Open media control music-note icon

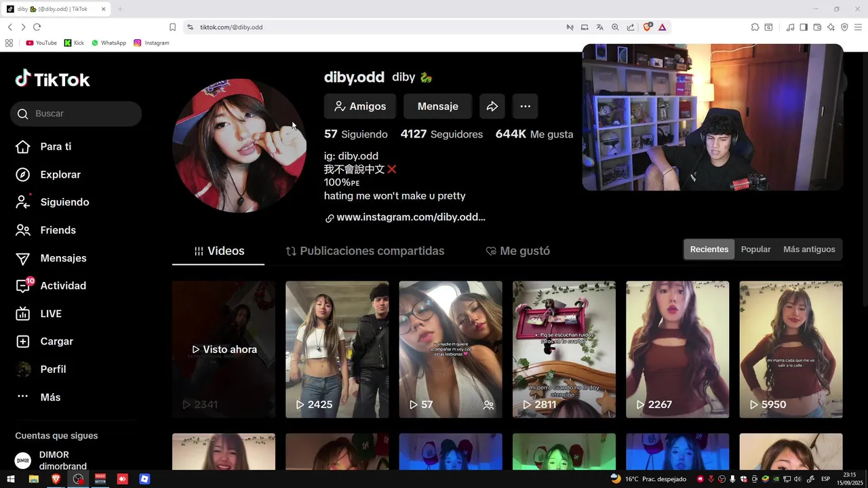790,27
